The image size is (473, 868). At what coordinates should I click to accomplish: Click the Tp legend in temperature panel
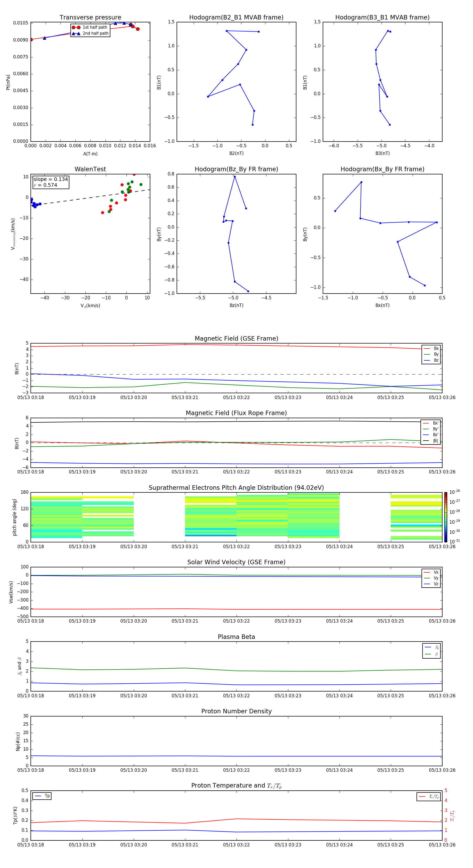42,796
